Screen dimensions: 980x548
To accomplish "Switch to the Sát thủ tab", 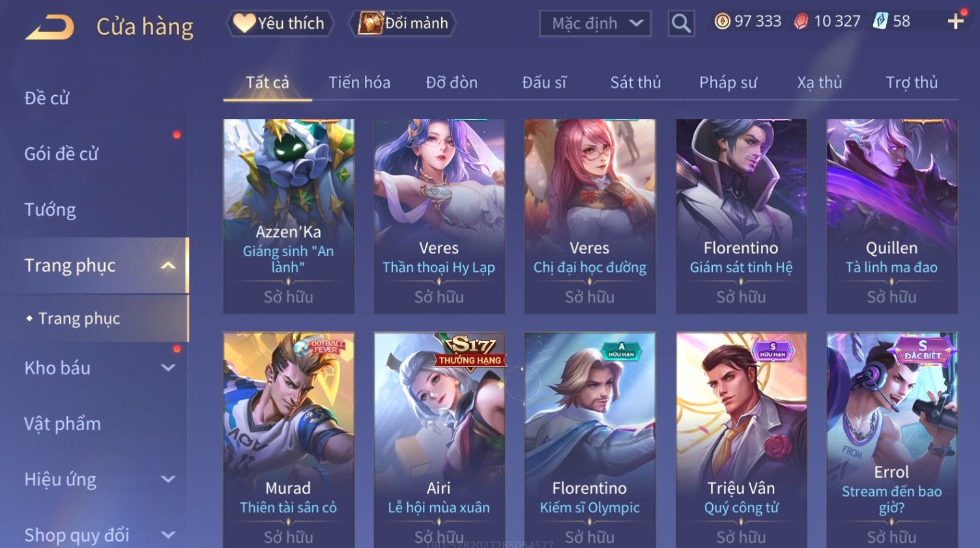I will point(635,83).
